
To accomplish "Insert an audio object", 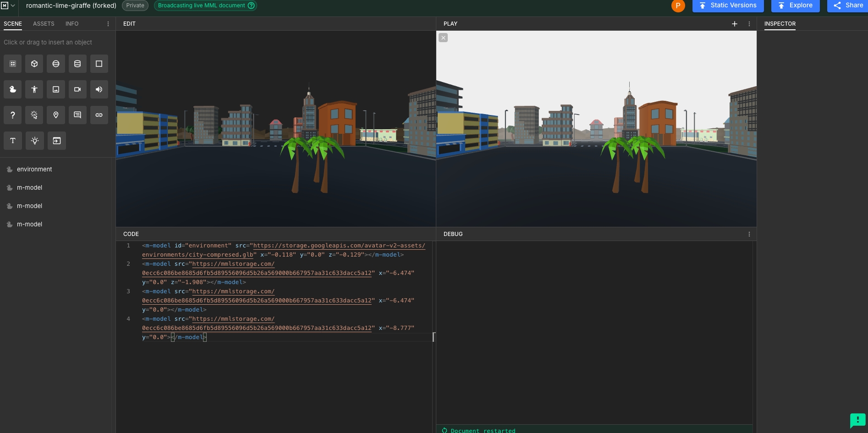I will click(99, 89).
